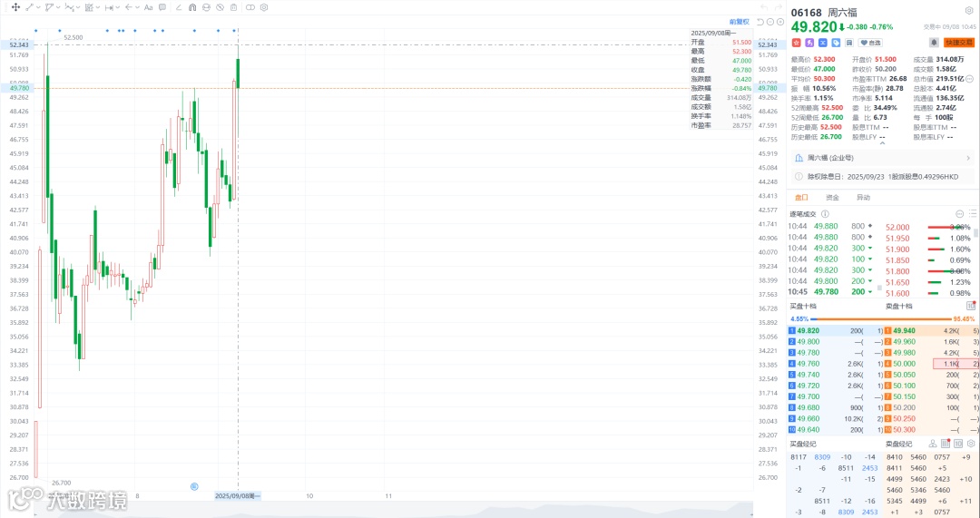Select the wave pattern drawing tool
Image resolution: width=980 pixels, height=518 pixels.
[69, 7]
